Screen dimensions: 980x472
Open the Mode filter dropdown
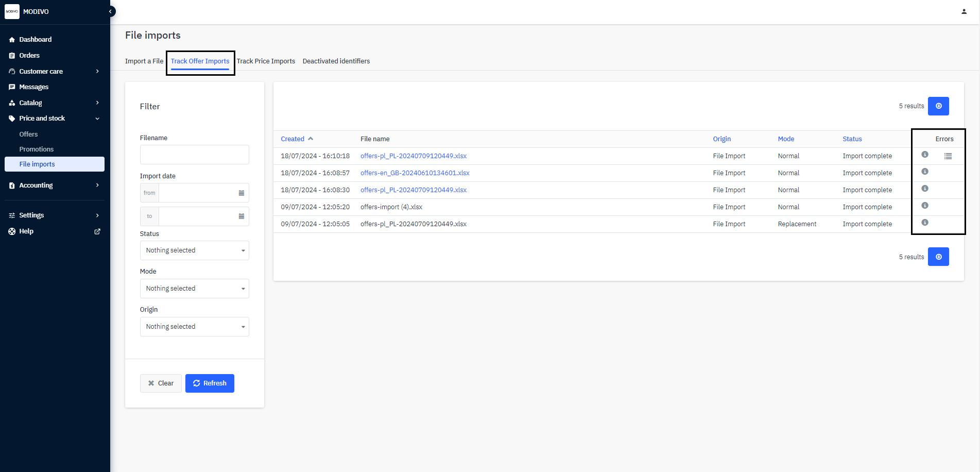(194, 289)
